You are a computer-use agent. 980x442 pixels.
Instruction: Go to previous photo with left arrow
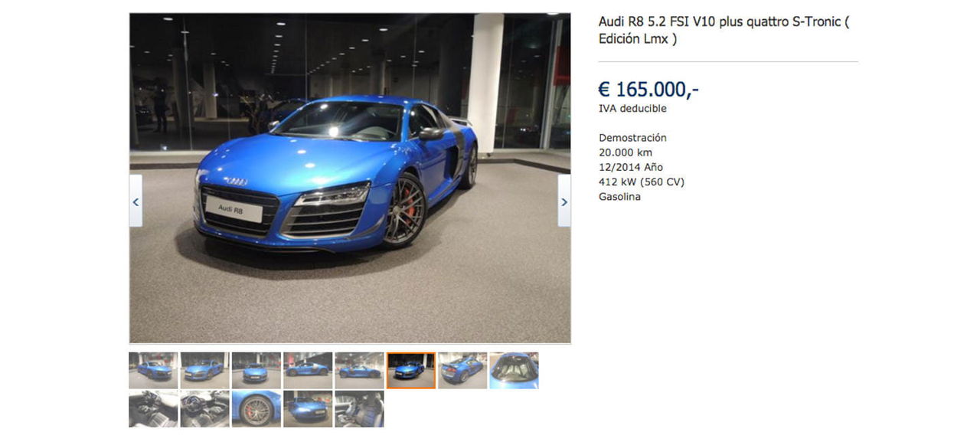(x=136, y=201)
